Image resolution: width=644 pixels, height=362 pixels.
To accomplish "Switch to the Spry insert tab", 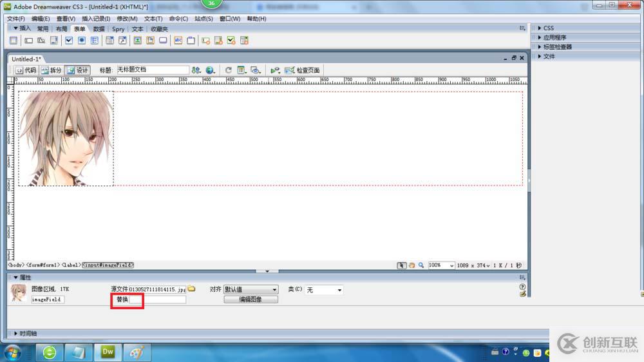I will click(118, 29).
